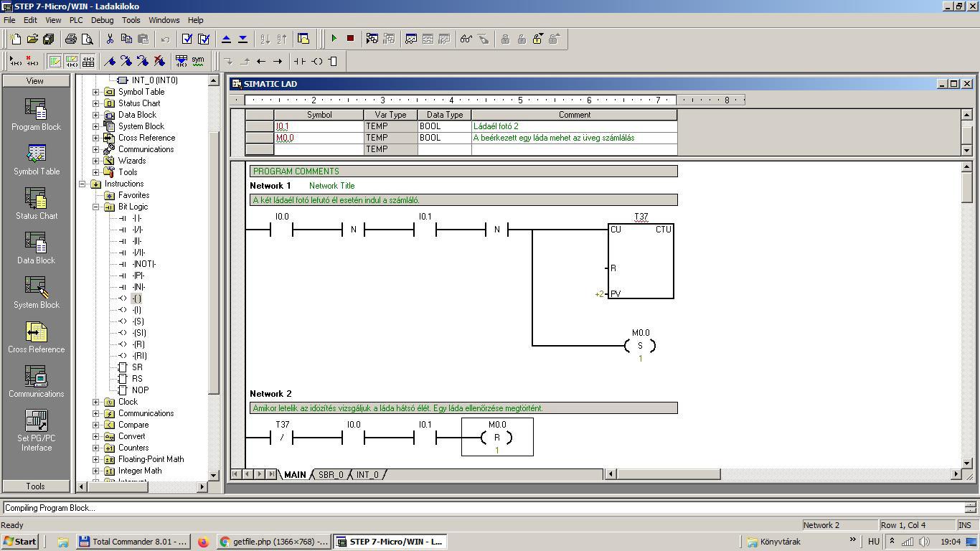This screenshot has width=980, height=551.
Task: Collapse the Instructions tree node
Action: (x=83, y=184)
